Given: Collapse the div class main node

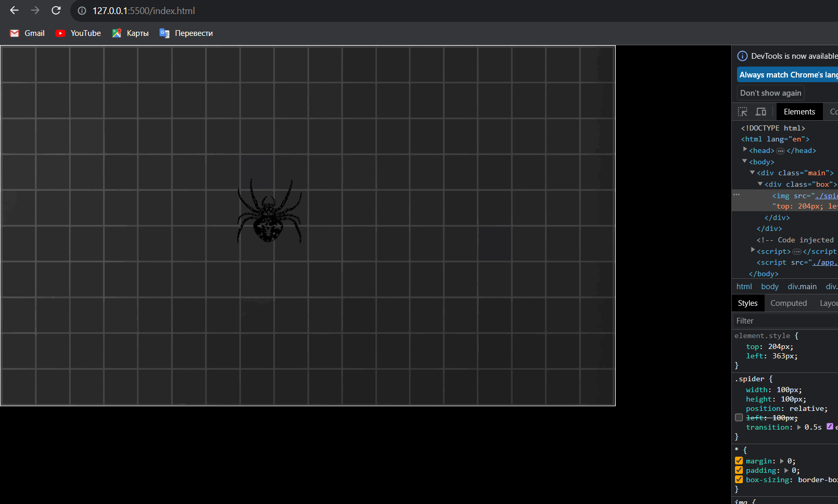Looking at the screenshot, I should pos(753,172).
